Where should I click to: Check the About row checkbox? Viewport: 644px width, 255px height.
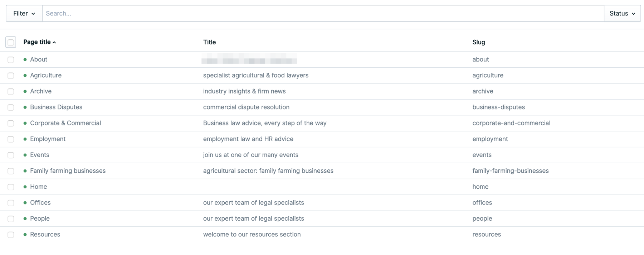(11, 60)
